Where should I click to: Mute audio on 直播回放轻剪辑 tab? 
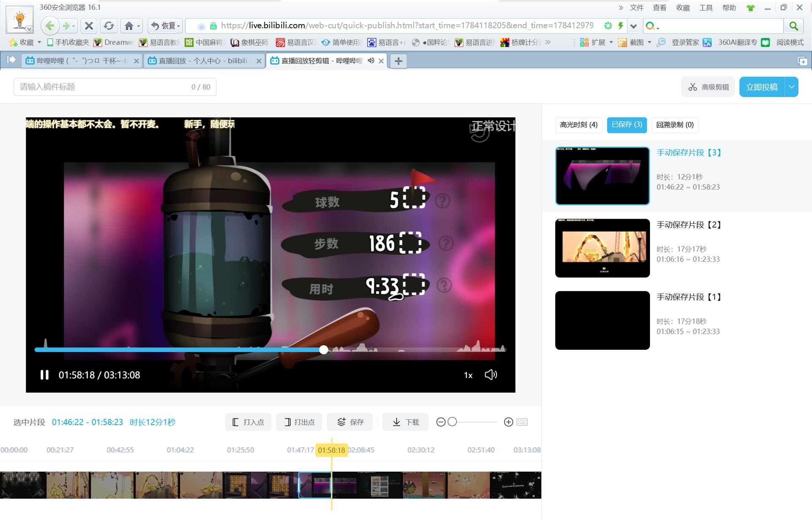[371, 60]
